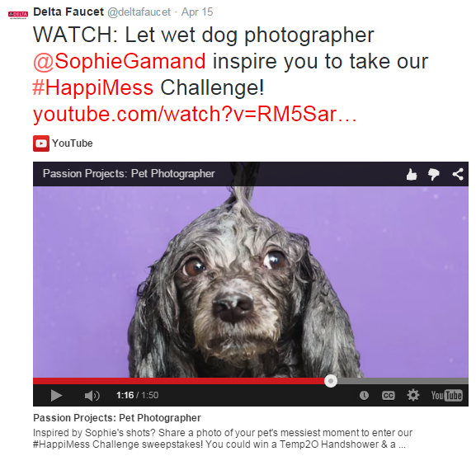Open the youtube.com/watch video link
This screenshot has width=476, height=456.
click(x=195, y=115)
